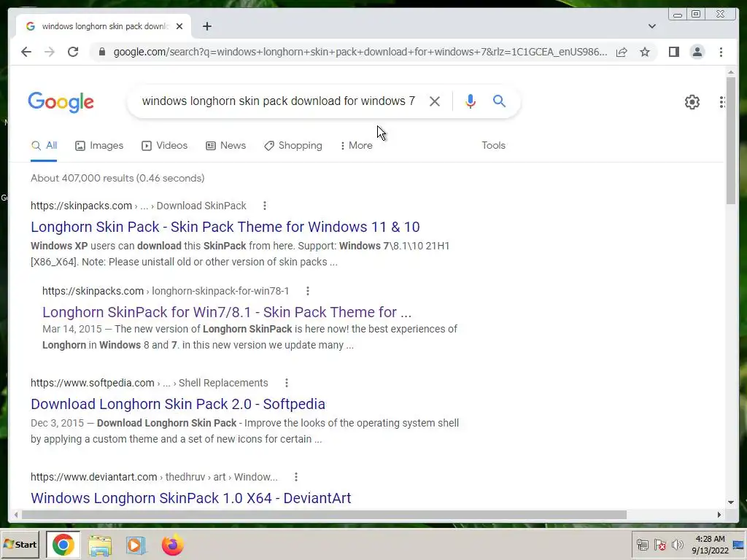Launch Firefox from the taskbar
Screen dimensions: 747x560
click(x=172, y=545)
